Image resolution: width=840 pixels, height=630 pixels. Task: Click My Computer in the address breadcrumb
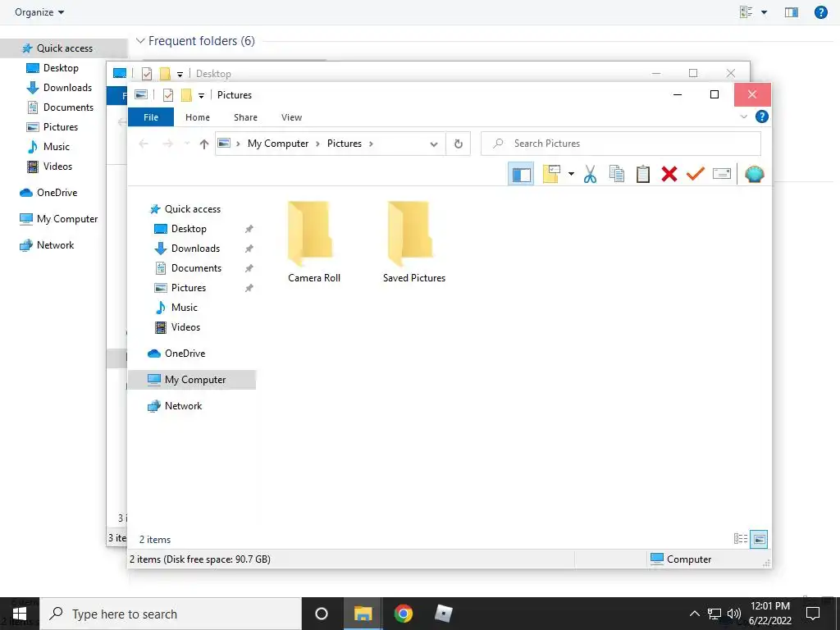[x=278, y=144]
